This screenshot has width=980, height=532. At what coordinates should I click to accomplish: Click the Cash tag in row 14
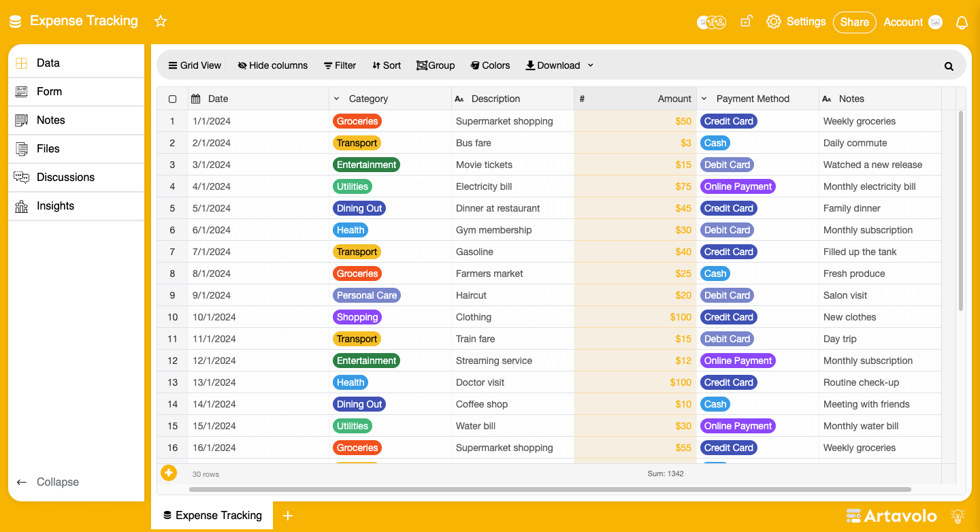pos(715,404)
